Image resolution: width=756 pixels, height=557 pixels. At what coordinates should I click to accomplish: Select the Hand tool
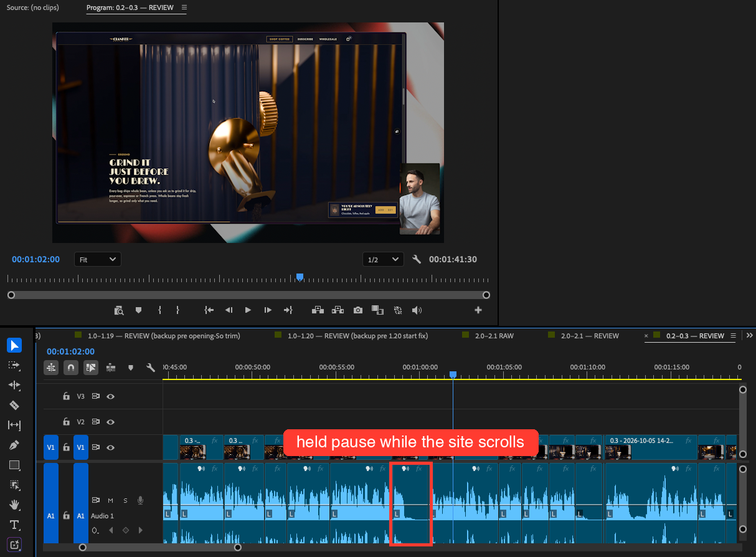tap(14, 505)
